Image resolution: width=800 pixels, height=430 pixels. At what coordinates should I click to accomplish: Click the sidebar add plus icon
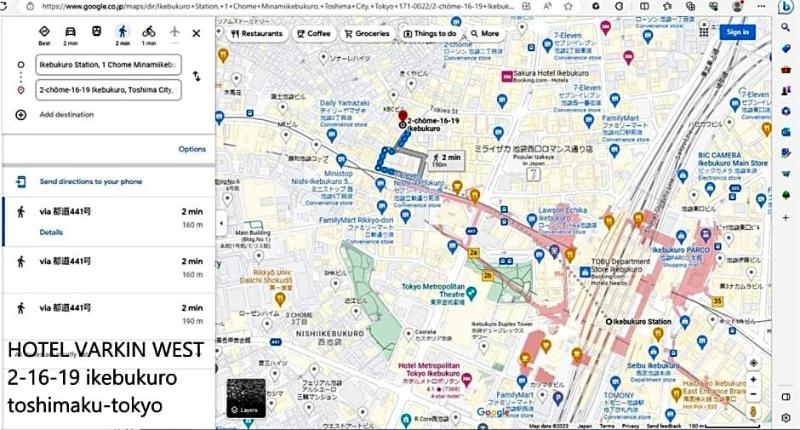pos(786,217)
